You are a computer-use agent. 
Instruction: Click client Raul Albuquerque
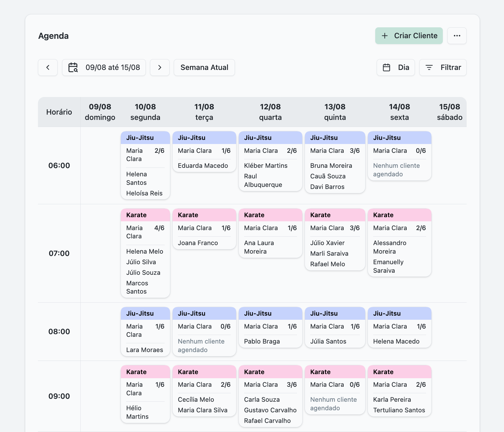pos(263,180)
